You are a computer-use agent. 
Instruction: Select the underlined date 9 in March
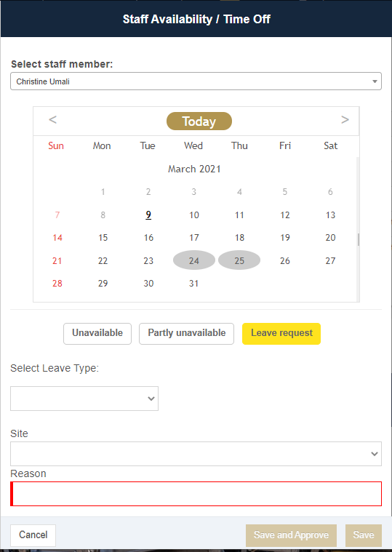pyautogui.click(x=148, y=215)
